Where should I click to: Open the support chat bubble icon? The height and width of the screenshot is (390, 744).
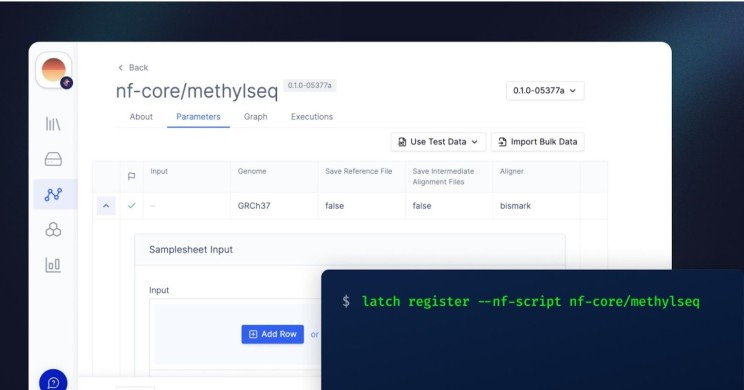pos(53,382)
